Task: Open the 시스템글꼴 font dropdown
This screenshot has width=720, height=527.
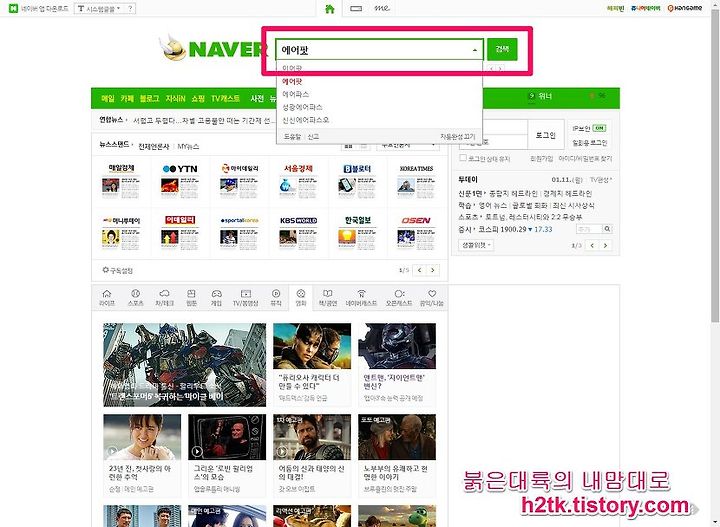Action: pos(100,8)
